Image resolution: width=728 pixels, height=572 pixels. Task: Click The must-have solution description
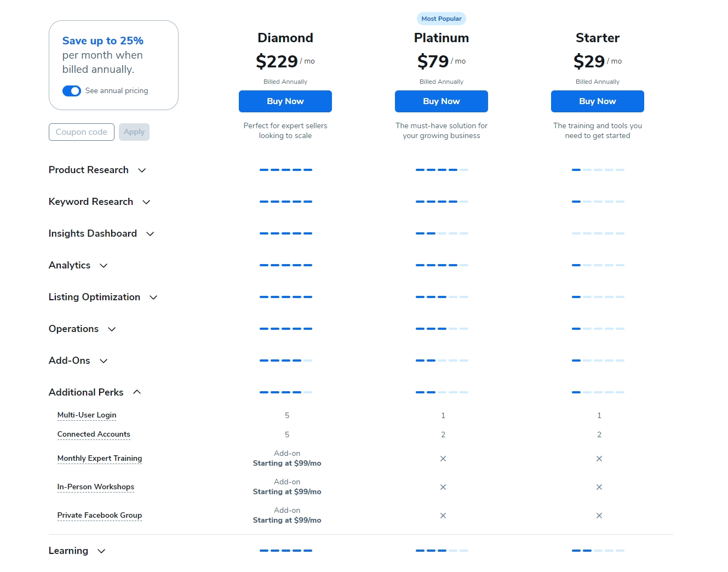click(x=442, y=130)
